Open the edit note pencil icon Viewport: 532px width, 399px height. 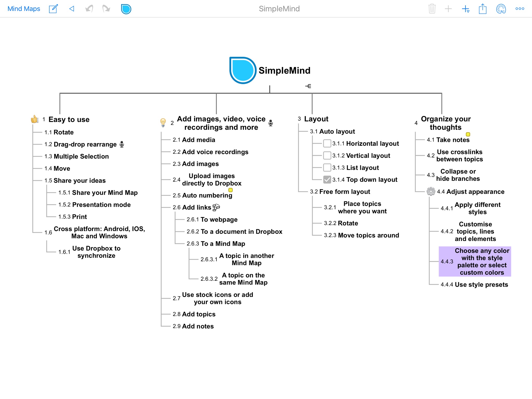pos(53,9)
